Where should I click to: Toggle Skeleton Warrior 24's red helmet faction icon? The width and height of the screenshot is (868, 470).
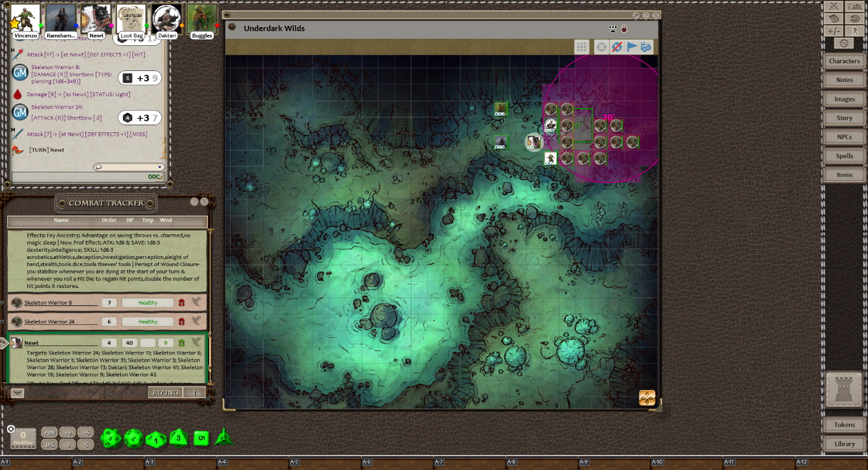pyautogui.click(x=182, y=321)
